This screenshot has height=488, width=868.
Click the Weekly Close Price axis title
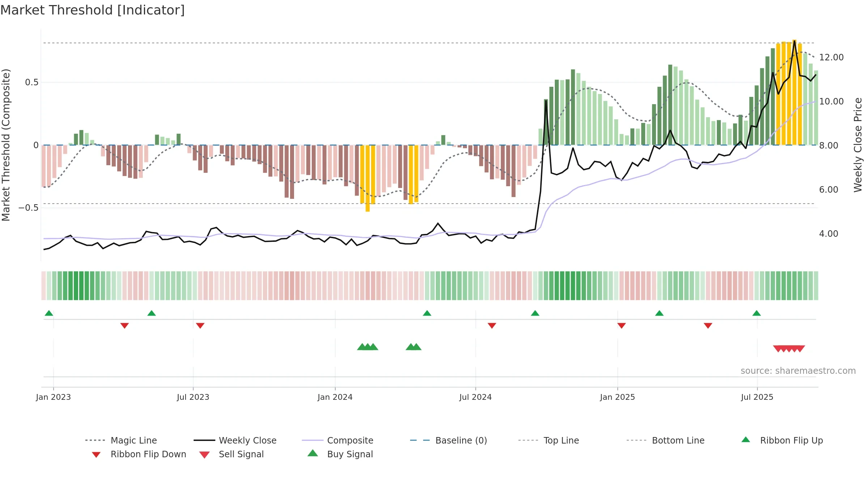858,145
